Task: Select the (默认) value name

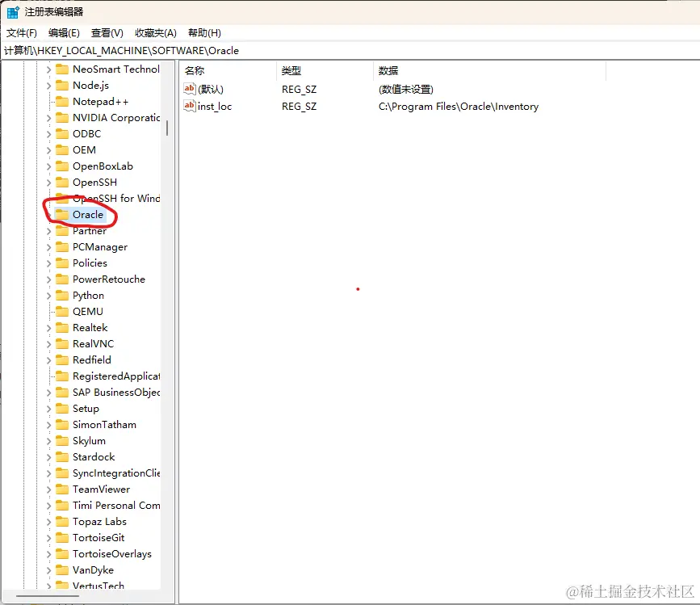Action: tap(211, 90)
